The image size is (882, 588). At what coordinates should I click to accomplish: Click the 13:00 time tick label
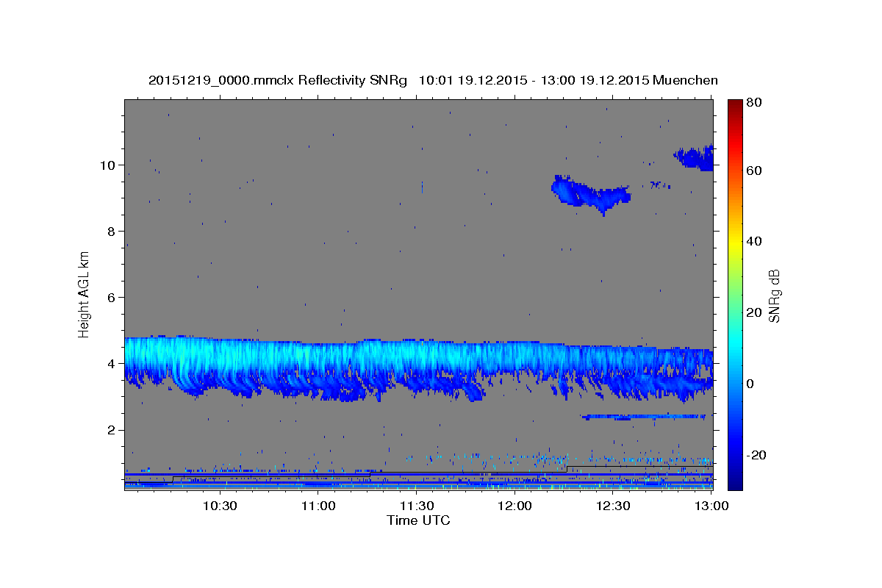pos(712,506)
